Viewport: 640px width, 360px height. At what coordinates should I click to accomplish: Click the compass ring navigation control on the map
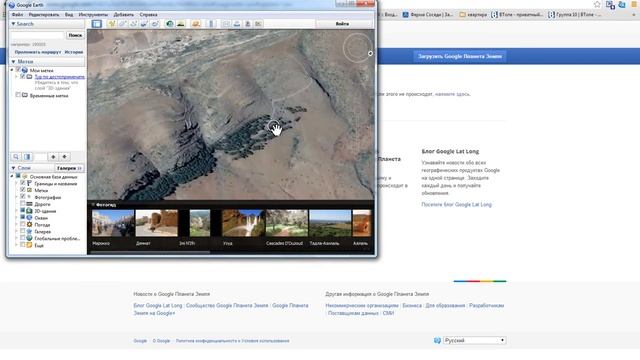click(x=357, y=48)
